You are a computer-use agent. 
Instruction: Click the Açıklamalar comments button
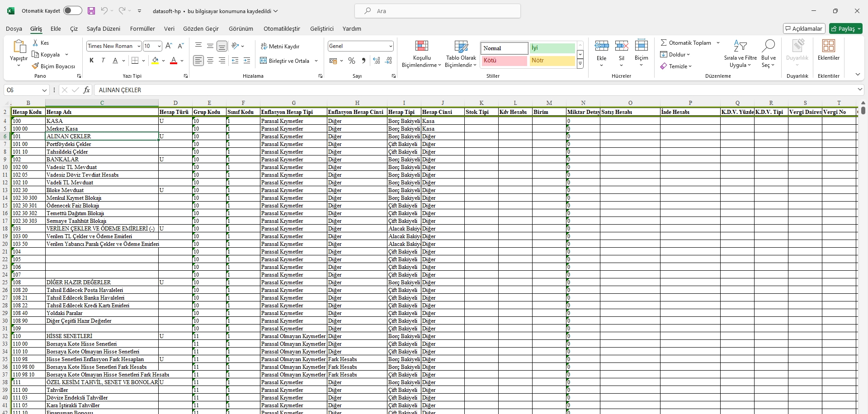804,29
